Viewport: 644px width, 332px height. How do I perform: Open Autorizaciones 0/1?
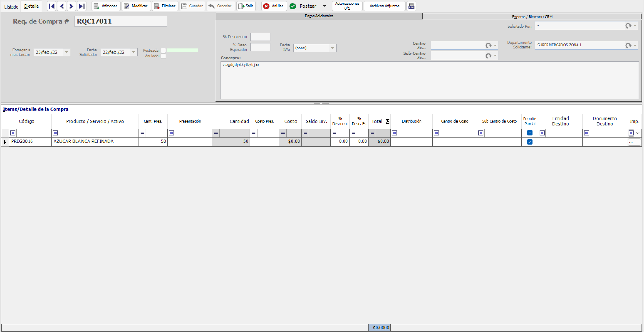pyautogui.click(x=347, y=6)
